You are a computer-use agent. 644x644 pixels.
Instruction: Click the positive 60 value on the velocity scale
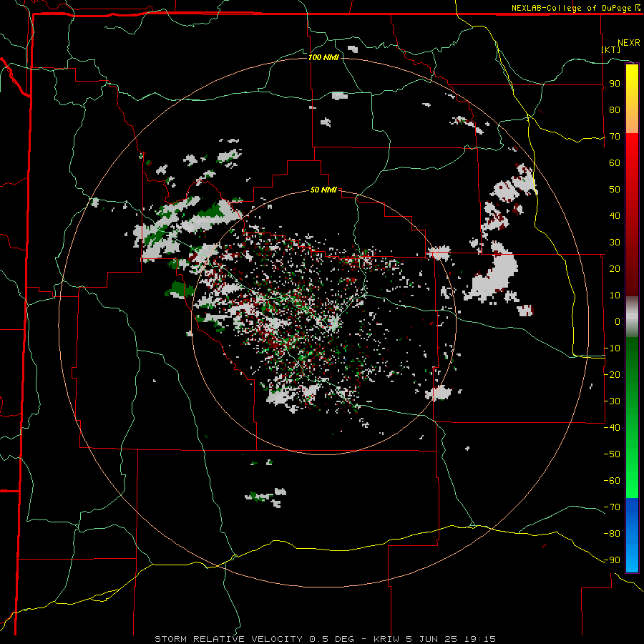[x=615, y=162]
